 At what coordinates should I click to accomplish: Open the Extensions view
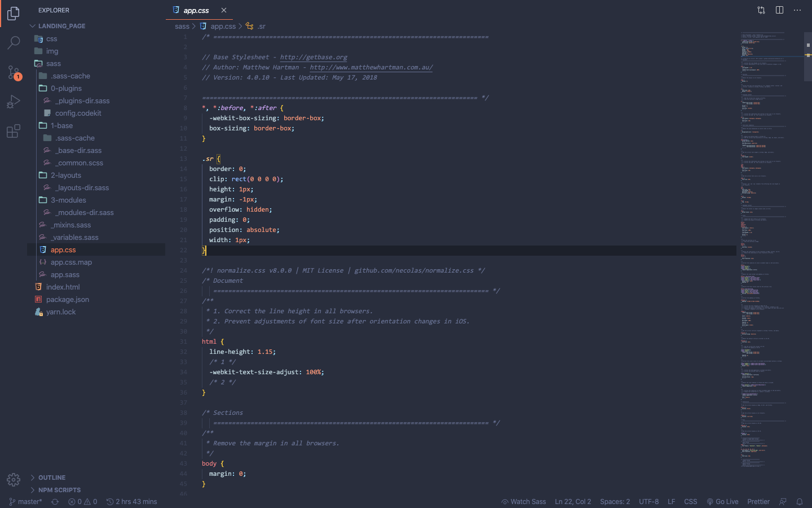tap(14, 131)
